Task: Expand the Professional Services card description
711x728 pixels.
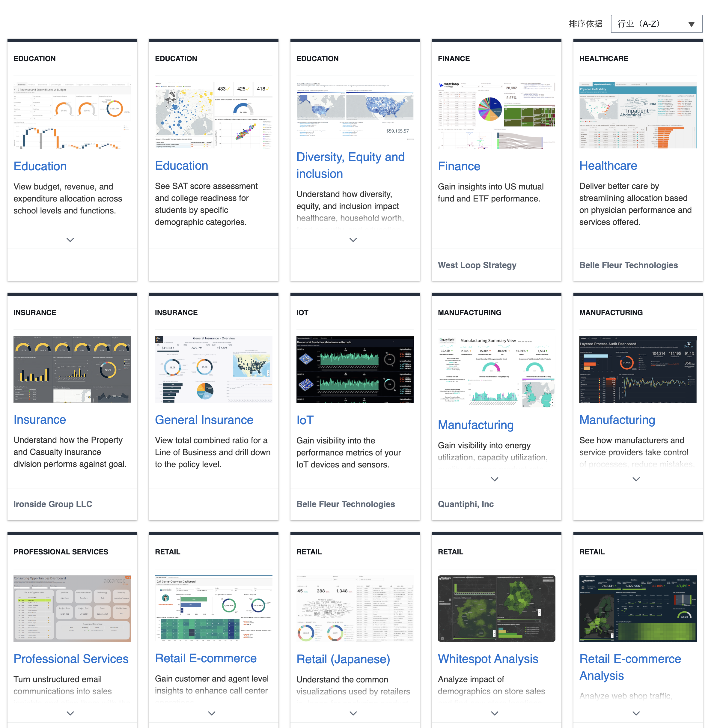Action: (70, 713)
